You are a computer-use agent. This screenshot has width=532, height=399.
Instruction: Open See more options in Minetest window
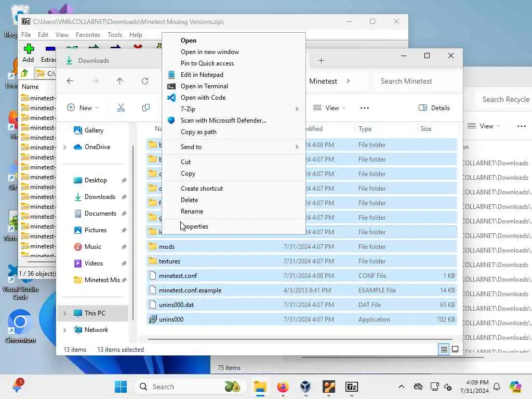(x=364, y=108)
